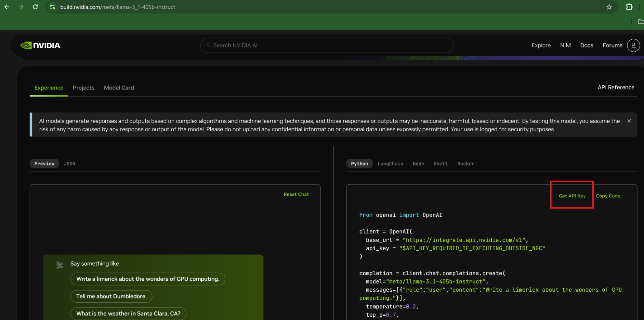644x320 pixels.
Task: Click the site information icon in address bar
Action: [x=52, y=7]
